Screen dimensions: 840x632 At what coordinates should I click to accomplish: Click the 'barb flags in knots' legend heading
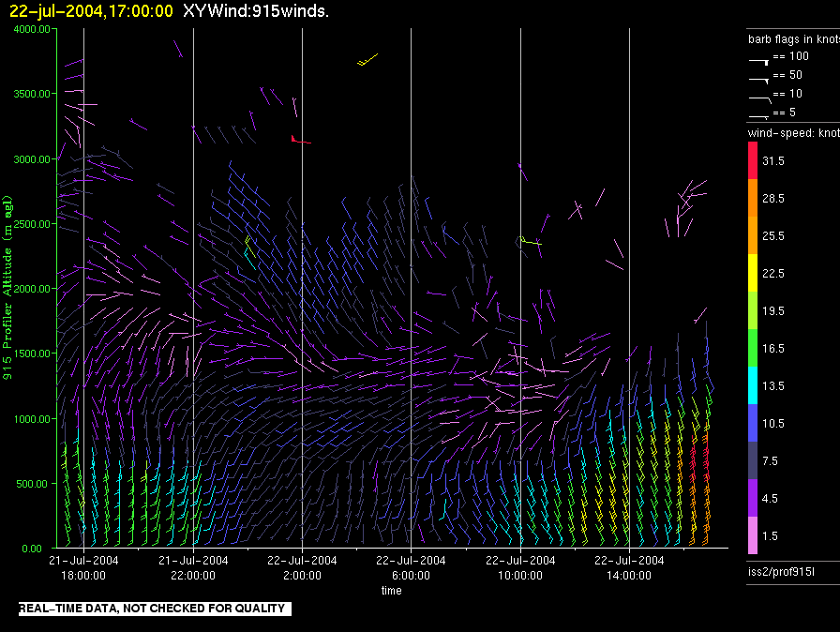pos(794,39)
